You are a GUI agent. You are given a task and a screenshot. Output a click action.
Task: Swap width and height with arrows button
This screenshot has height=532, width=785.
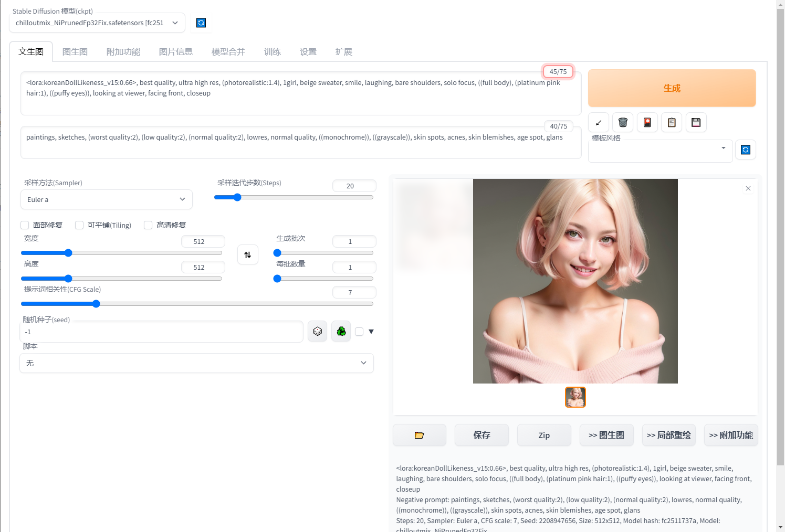248,255
